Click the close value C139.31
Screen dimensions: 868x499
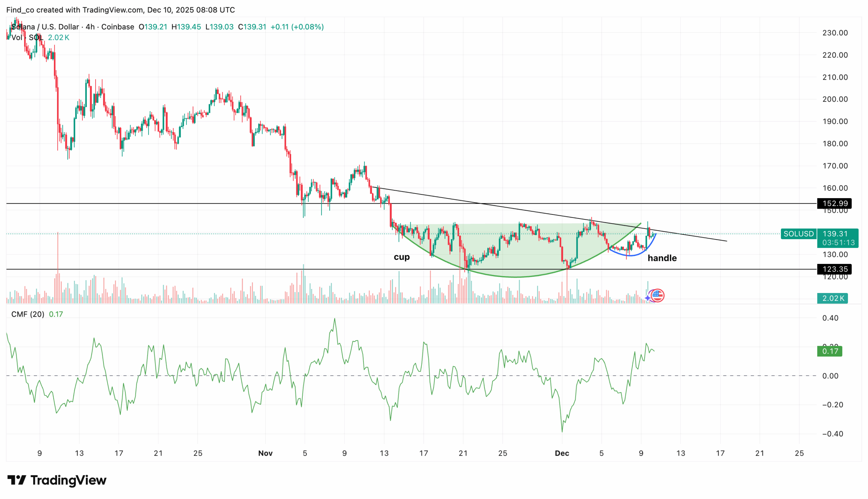tap(252, 27)
